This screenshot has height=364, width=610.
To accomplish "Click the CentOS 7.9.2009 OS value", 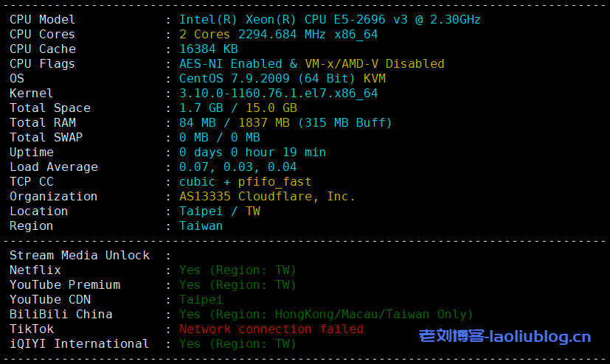I will click(267, 79).
